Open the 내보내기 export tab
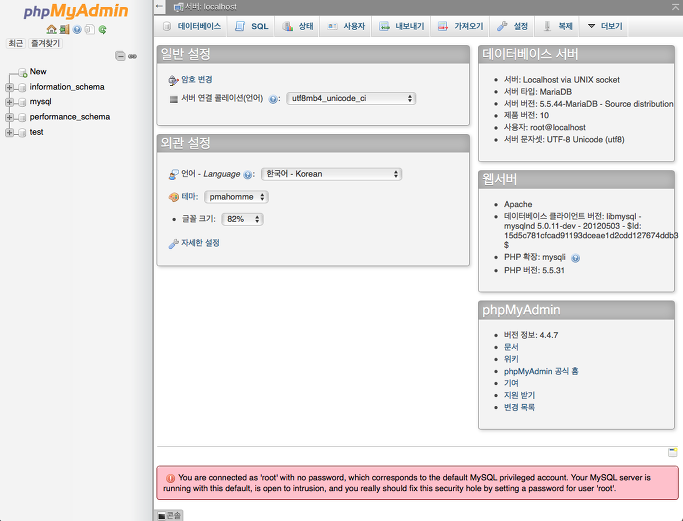683x521 pixels. pos(401,26)
